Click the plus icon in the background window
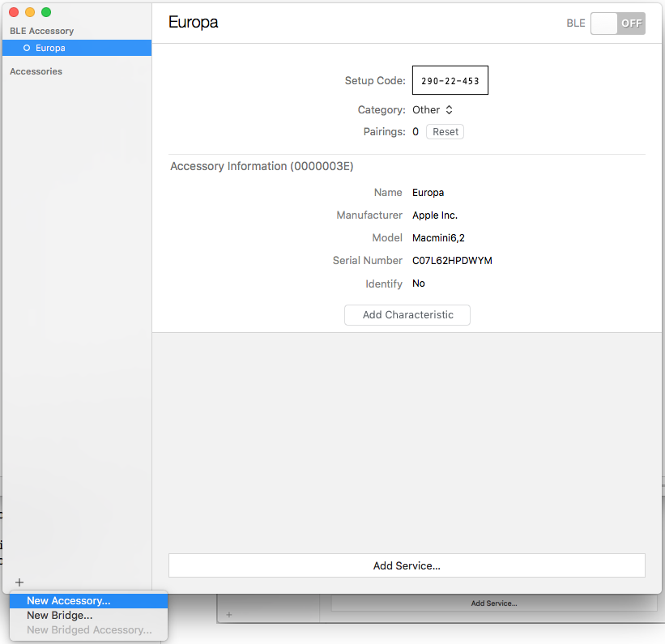Screen dimensions: 665x644 (x=229, y=614)
